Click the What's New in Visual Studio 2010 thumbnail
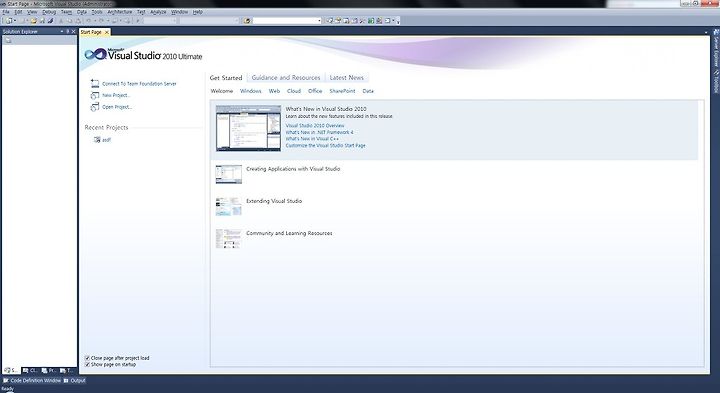720x393 pixels. (248, 128)
